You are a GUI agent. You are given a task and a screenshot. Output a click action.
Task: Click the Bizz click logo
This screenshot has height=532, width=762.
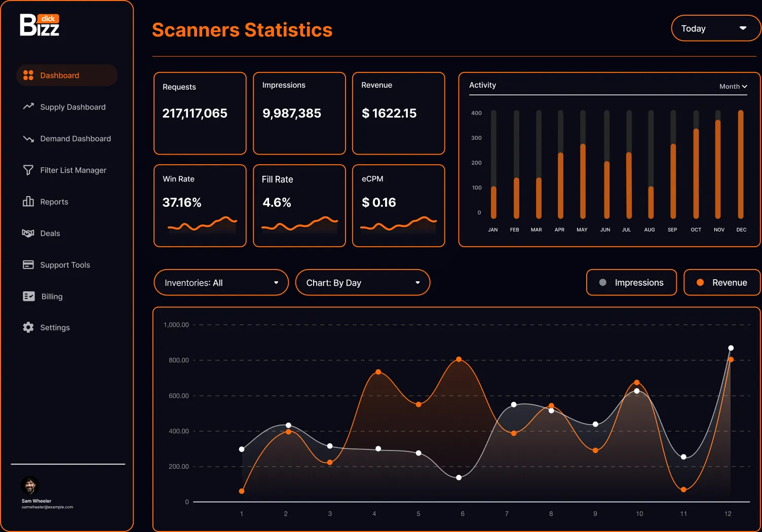point(40,25)
